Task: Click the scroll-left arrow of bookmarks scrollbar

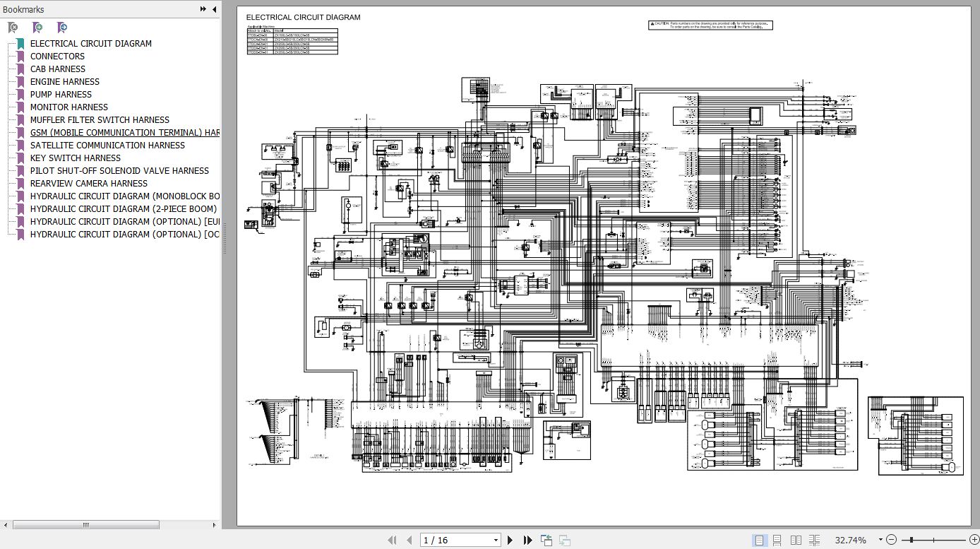Action: point(6,525)
